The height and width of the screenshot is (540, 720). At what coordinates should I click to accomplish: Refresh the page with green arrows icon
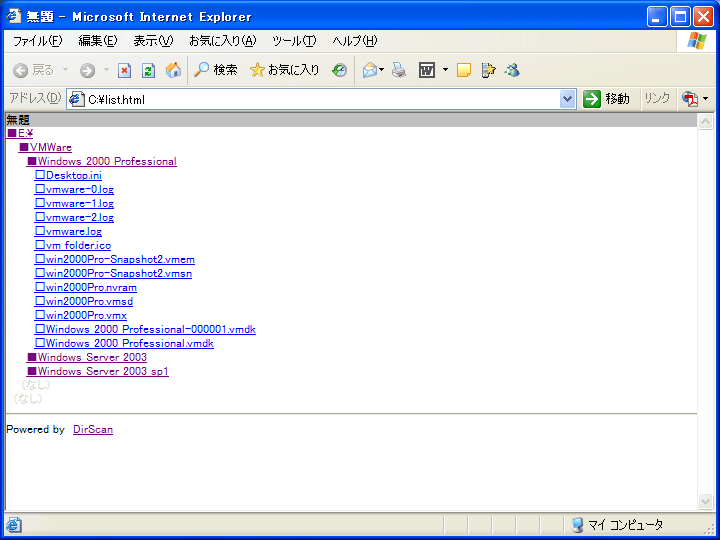(x=148, y=70)
